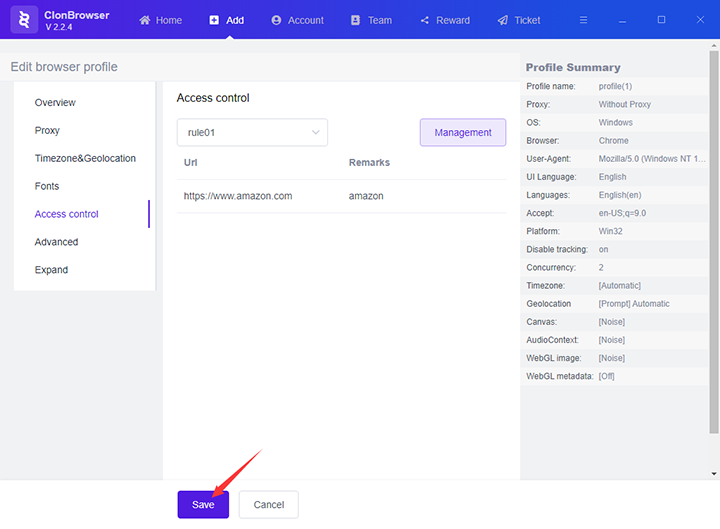Click the Url column header
The image size is (720, 529).
[191, 163]
